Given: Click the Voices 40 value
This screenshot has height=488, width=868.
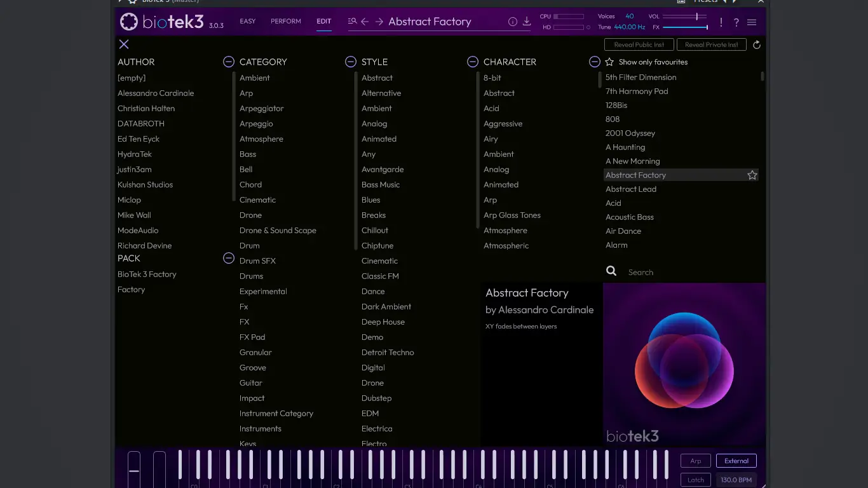Looking at the screenshot, I should 630,17.
